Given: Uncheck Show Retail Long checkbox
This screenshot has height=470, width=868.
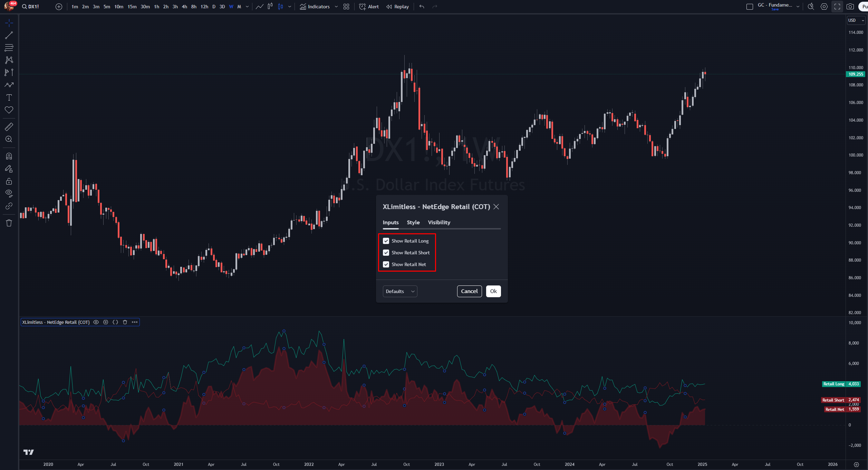Looking at the screenshot, I should tap(386, 241).
